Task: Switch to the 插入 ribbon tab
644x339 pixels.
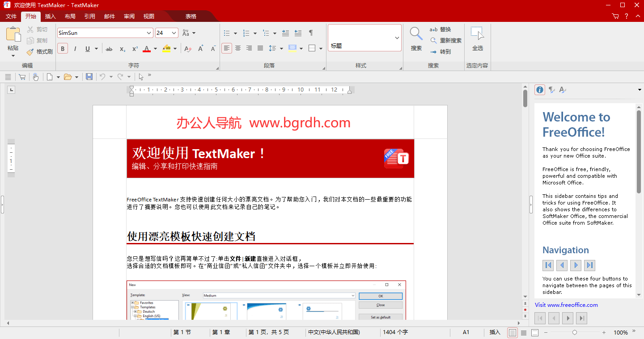Action: point(50,16)
